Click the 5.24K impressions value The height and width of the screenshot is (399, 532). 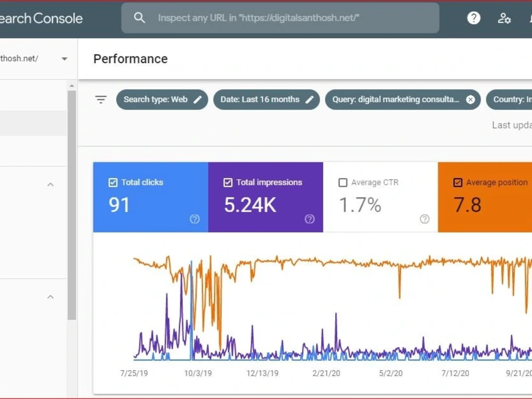(x=250, y=205)
